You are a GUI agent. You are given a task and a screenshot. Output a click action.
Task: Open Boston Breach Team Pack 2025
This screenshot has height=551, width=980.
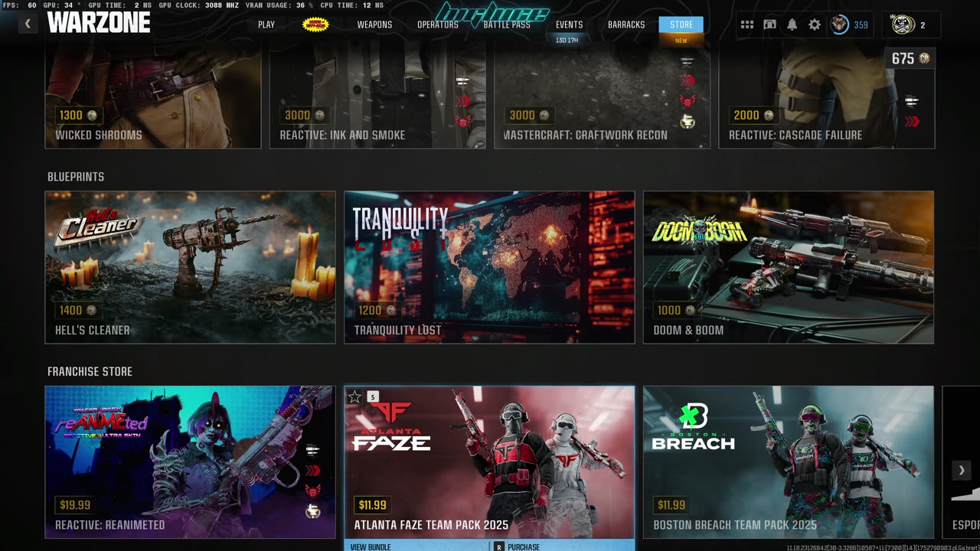(x=789, y=462)
